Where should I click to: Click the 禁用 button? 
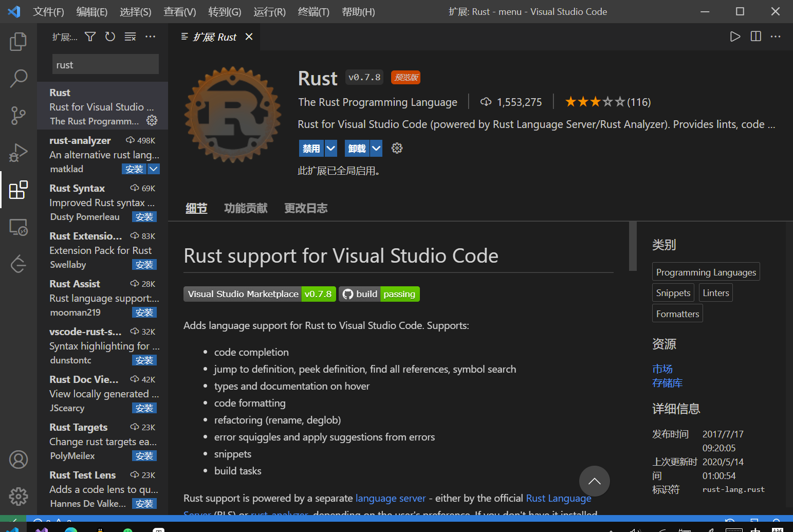tap(311, 149)
